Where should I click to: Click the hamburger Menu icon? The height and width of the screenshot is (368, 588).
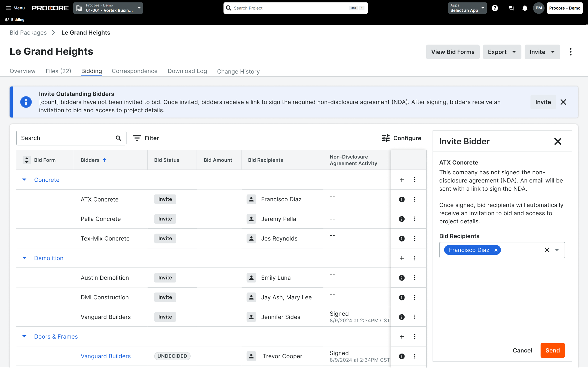coord(8,8)
